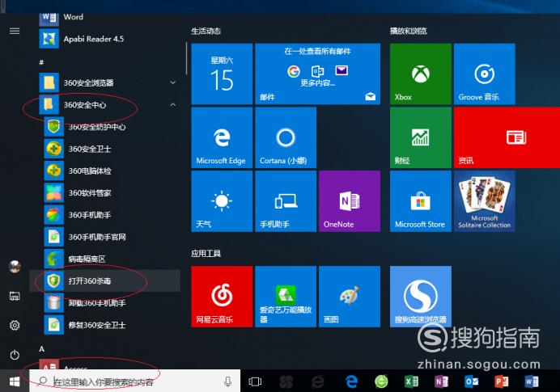
Task: Launch Apabi Reader 4.5
Action: pyautogui.click(x=105, y=39)
